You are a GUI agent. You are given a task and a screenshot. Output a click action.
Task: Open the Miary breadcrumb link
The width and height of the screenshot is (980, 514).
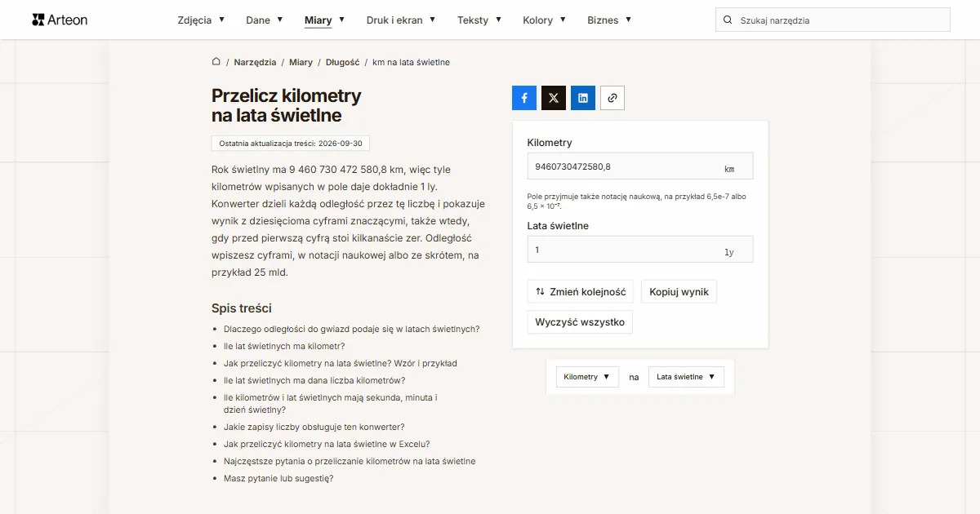[x=301, y=62]
